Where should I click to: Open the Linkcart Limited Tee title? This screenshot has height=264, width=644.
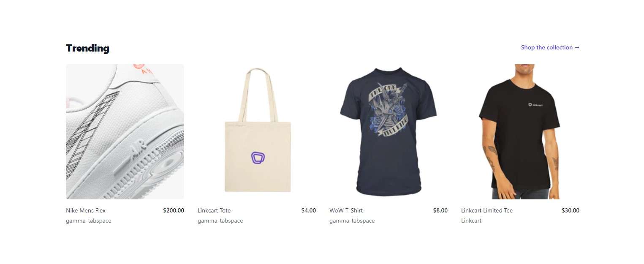coord(487,210)
